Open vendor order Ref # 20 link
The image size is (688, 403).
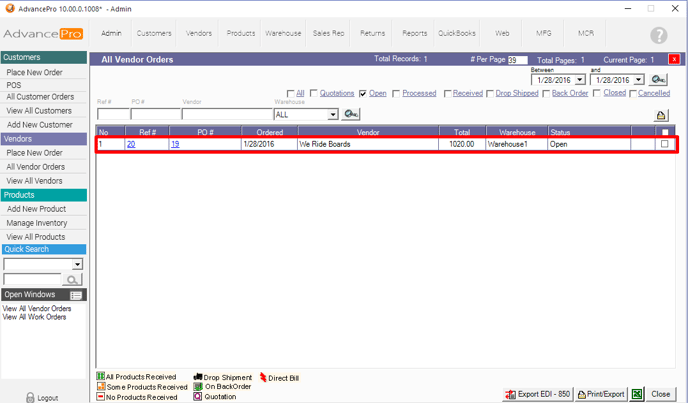(x=131, y=144)
